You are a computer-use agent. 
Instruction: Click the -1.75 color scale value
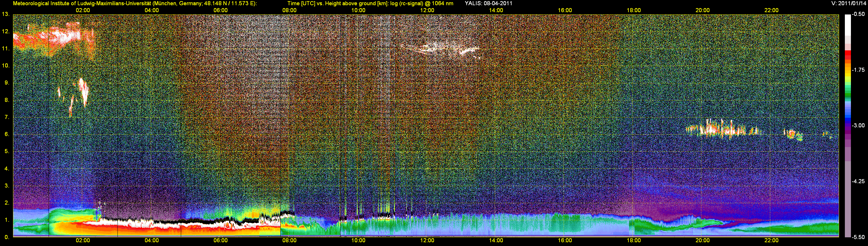858,70
